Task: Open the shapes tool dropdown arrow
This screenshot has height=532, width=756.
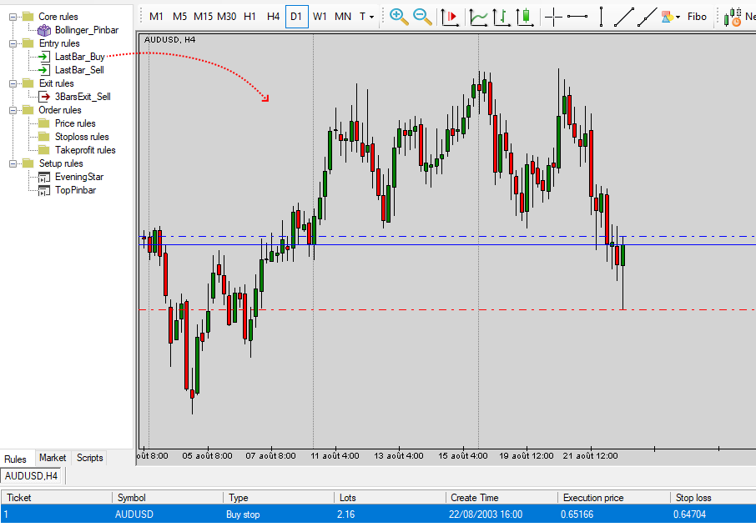Action: click(x=678, y=17)
